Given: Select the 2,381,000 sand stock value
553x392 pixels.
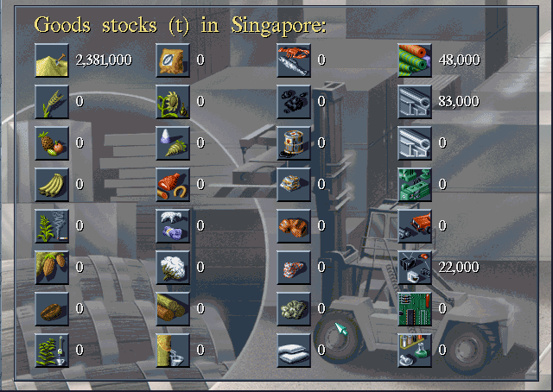Looking at the screenshot, I should tap(104, 60).
